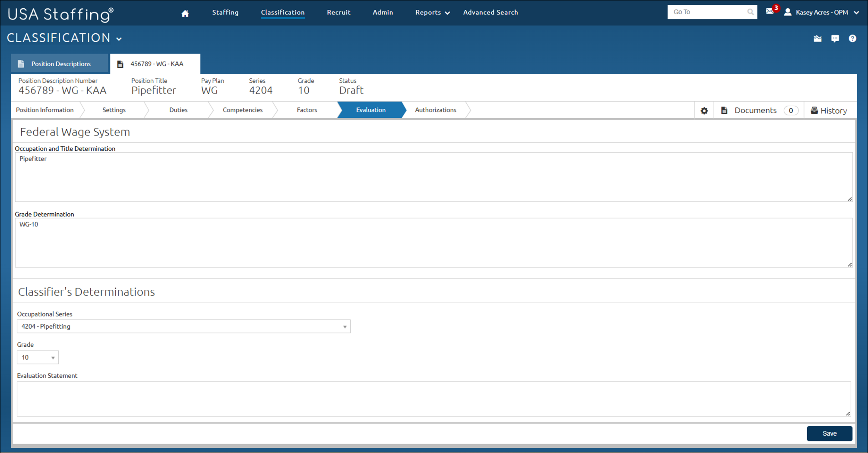Click the Grade Determination textbox

434,242
